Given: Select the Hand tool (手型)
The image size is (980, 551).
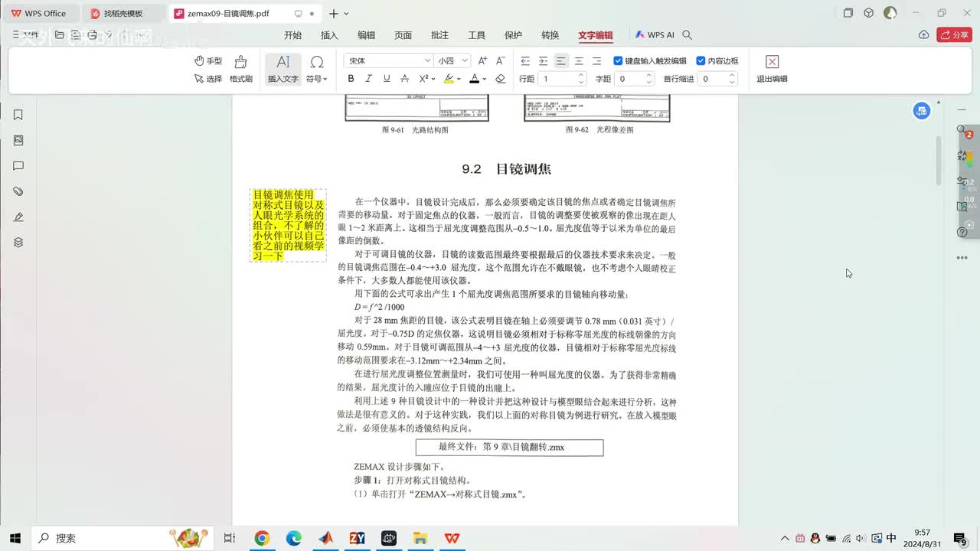Looking at the screenshot, I should pyautogui.click(x=208, y=60).
